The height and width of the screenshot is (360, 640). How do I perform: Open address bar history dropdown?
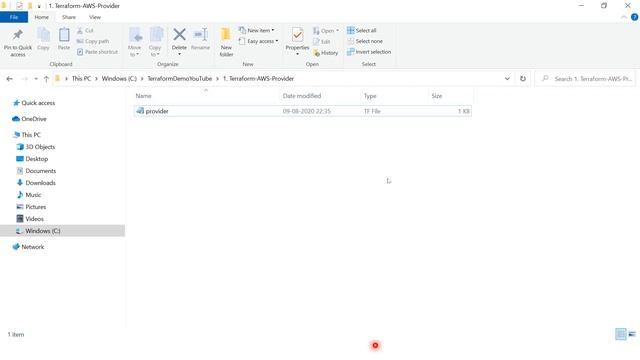(x=507, y=79)
